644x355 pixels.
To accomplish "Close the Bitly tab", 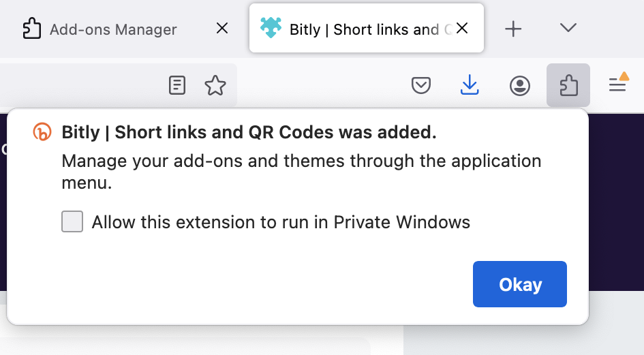I will 462,28.
